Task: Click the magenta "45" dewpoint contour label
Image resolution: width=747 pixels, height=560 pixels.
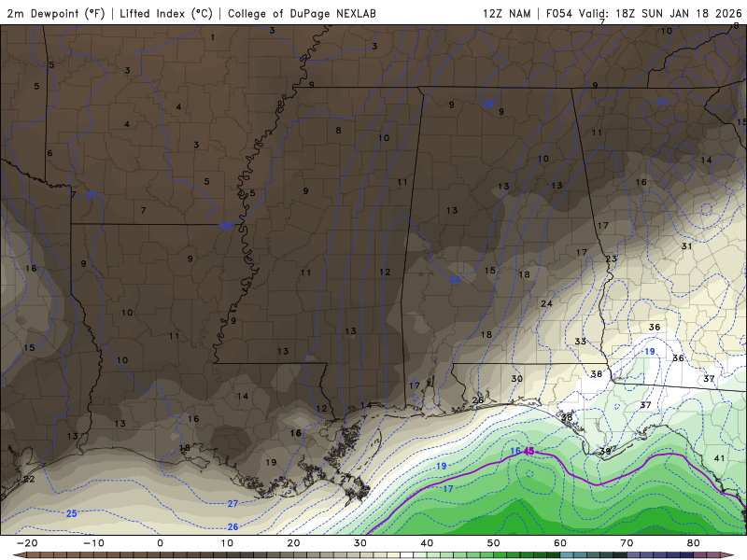Action: click(529, 451)
